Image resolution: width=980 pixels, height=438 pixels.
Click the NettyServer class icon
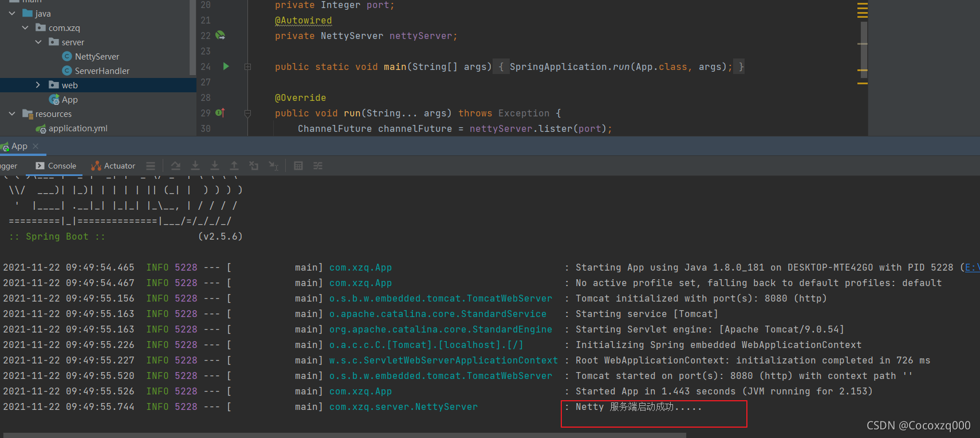coord(67,56)
